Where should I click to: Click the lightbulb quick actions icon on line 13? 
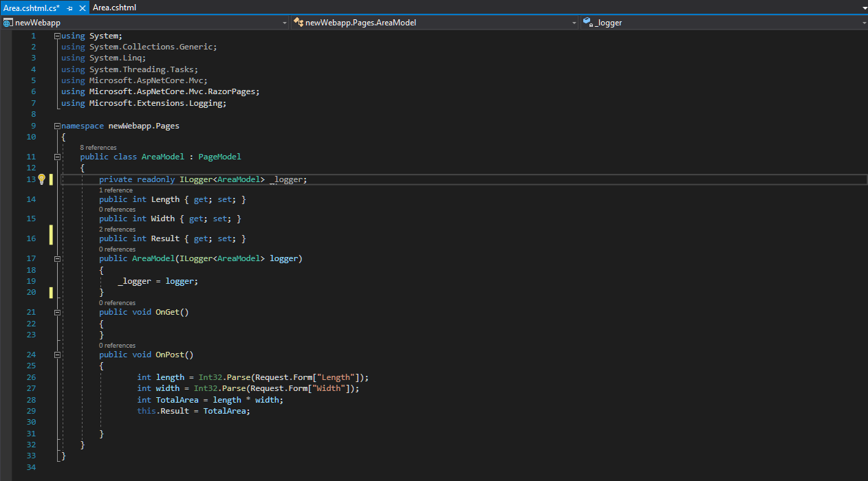click(x=41, y=179)
